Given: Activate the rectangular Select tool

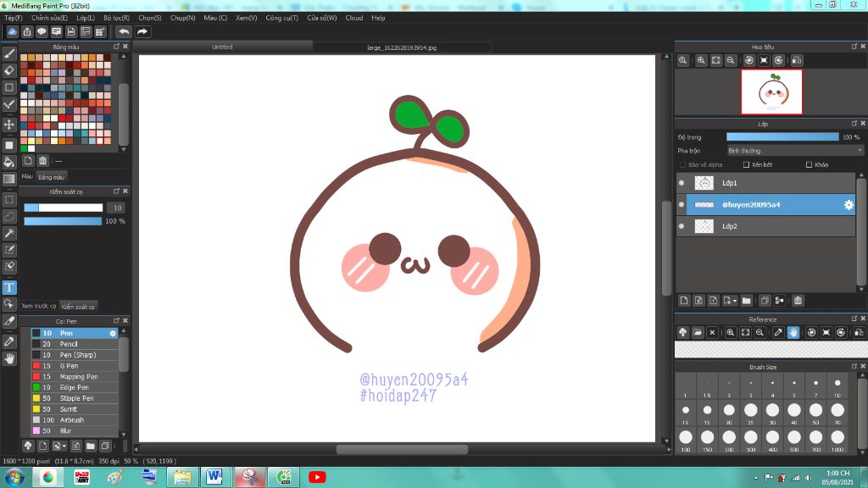Looking at the screenshot, I should (9, 199).
